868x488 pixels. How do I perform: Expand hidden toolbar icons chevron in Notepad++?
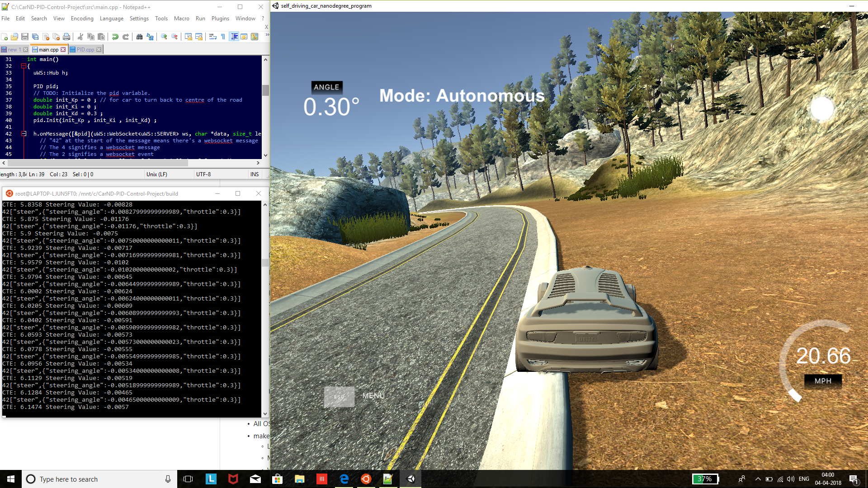click(267, 35)
